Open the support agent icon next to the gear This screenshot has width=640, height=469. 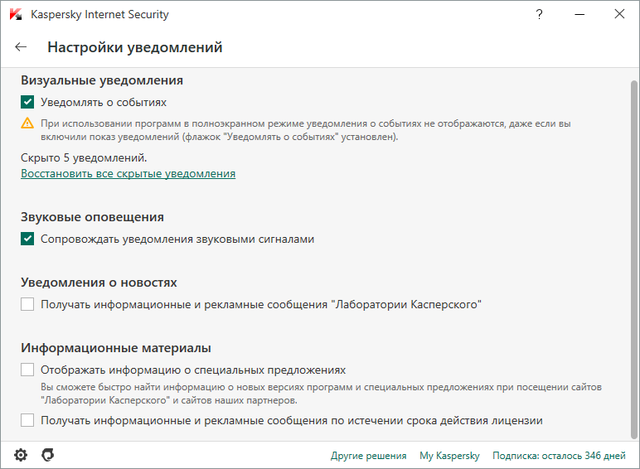[x=48, y=455]
